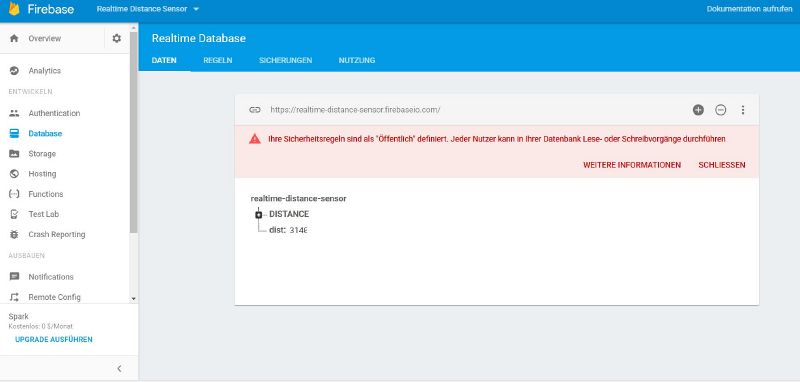
Task: Click WEITERE INFORMATIONEN
Action: tap(632, 165)
